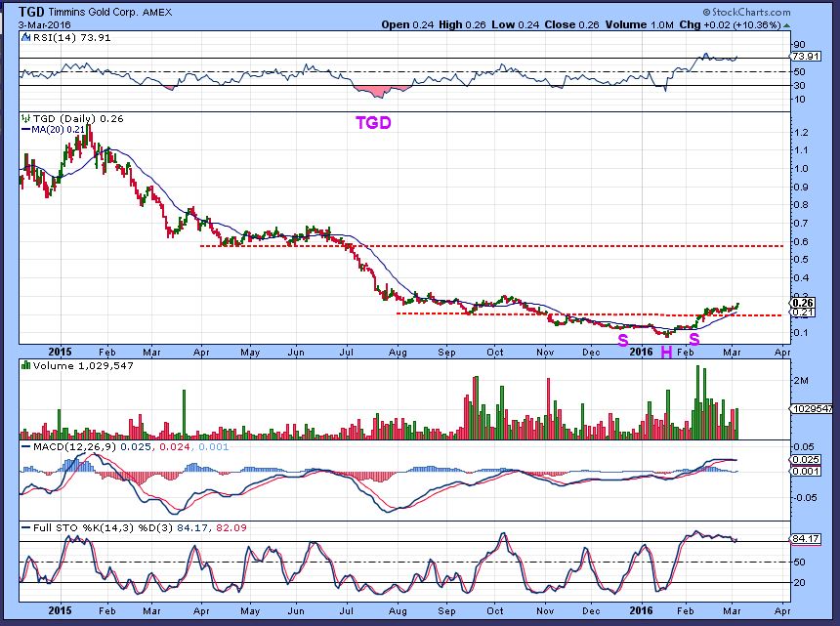Click the TGD (Daily) 0.26 chart label
Screen dimensions: 840x626
point(78,119)
